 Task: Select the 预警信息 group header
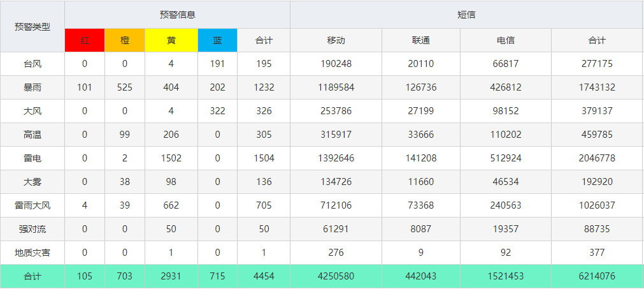pyautogui.click(x=178, y=15)
